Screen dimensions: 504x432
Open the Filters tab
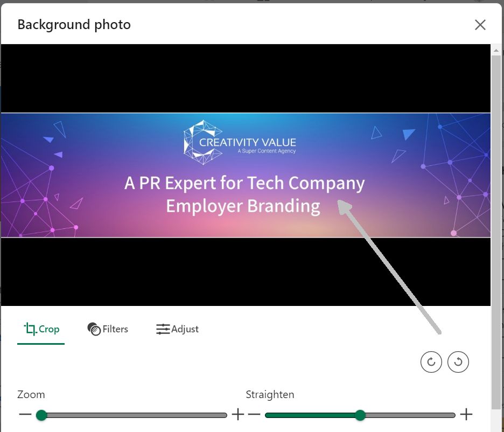pyautogui.click(x=108, y=329)
